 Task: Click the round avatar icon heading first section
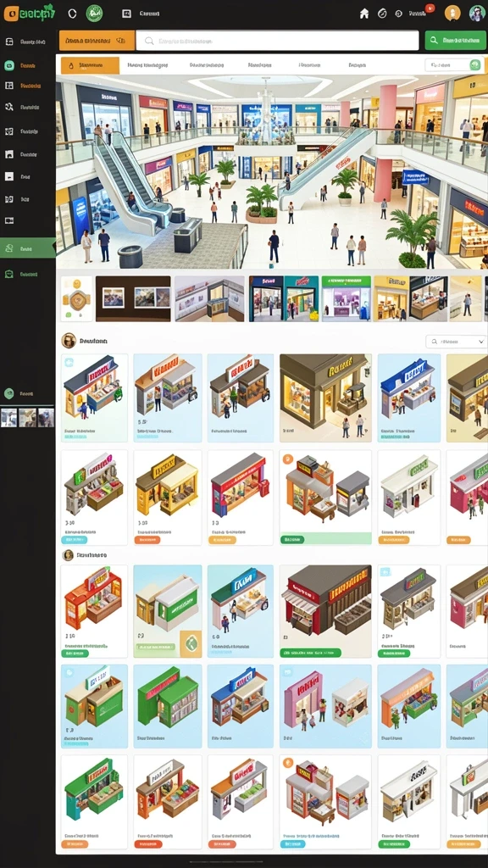coord(69,341)
